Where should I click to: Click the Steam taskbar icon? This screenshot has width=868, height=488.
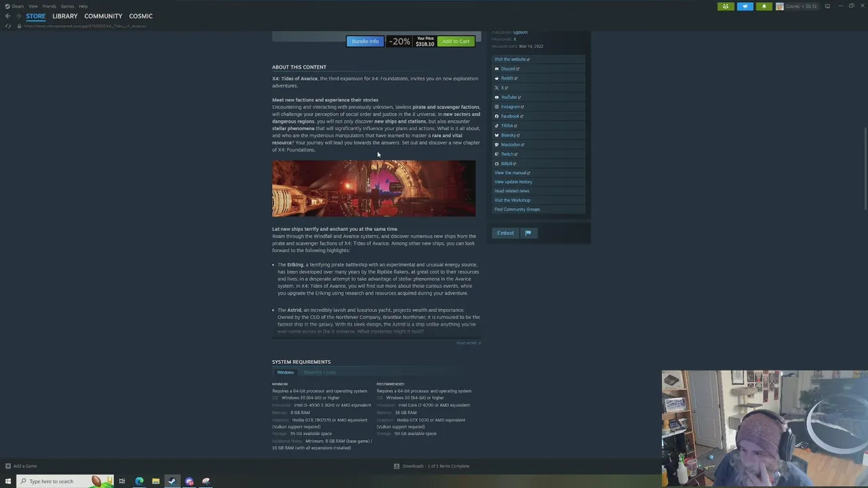(172, 481)
